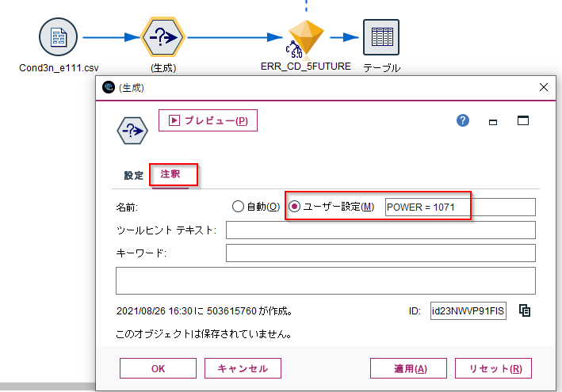Viewport: 562px width, 392px height.
Task: Click the help question mark icon
Action: 463,120
